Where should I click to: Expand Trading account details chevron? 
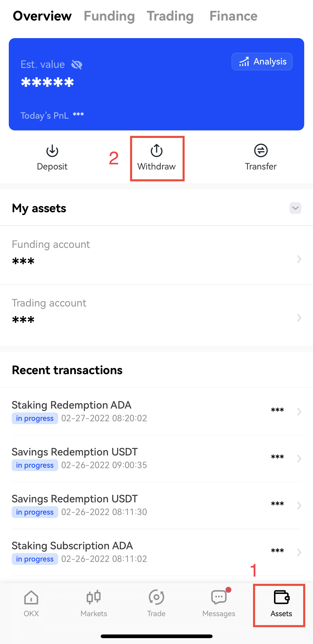[299, 318]
